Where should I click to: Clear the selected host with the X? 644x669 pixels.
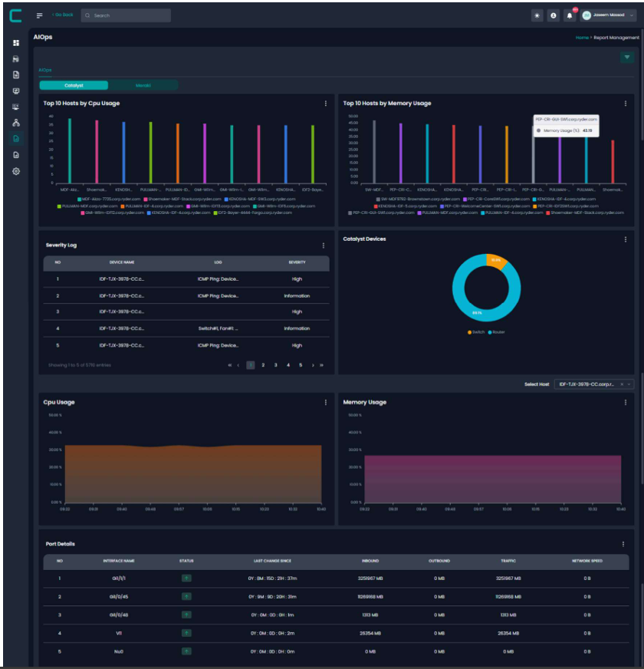click(622, 384)
